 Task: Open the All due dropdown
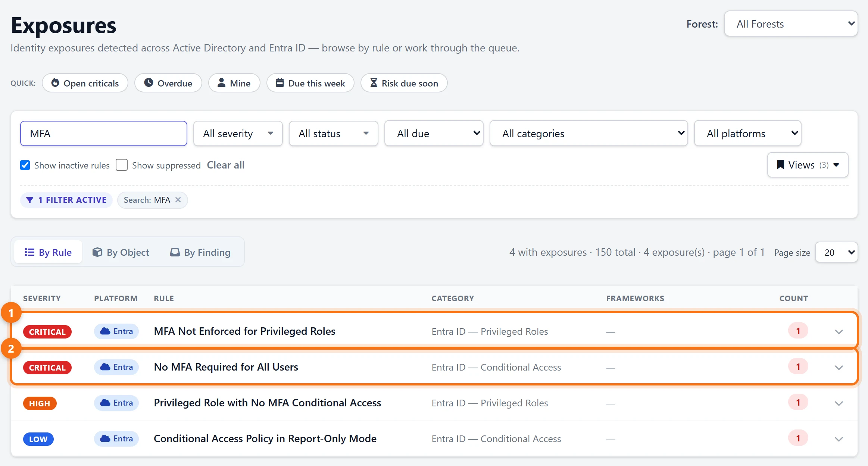click(x=434, y=133)
